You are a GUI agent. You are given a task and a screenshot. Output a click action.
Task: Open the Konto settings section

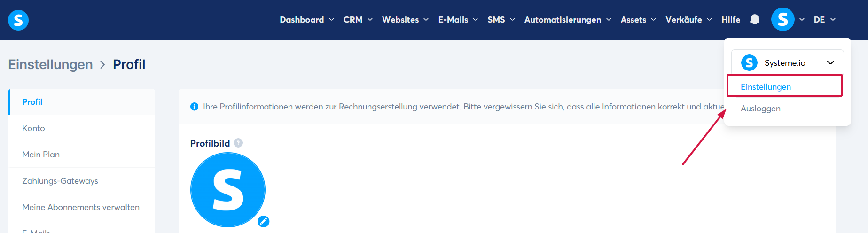[x=82, y=128]
